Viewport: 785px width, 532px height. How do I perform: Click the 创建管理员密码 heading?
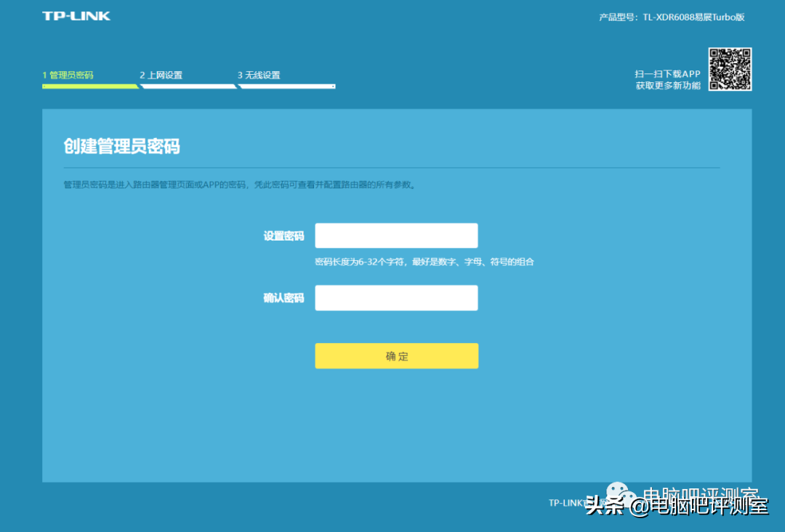tap(121, 146)
